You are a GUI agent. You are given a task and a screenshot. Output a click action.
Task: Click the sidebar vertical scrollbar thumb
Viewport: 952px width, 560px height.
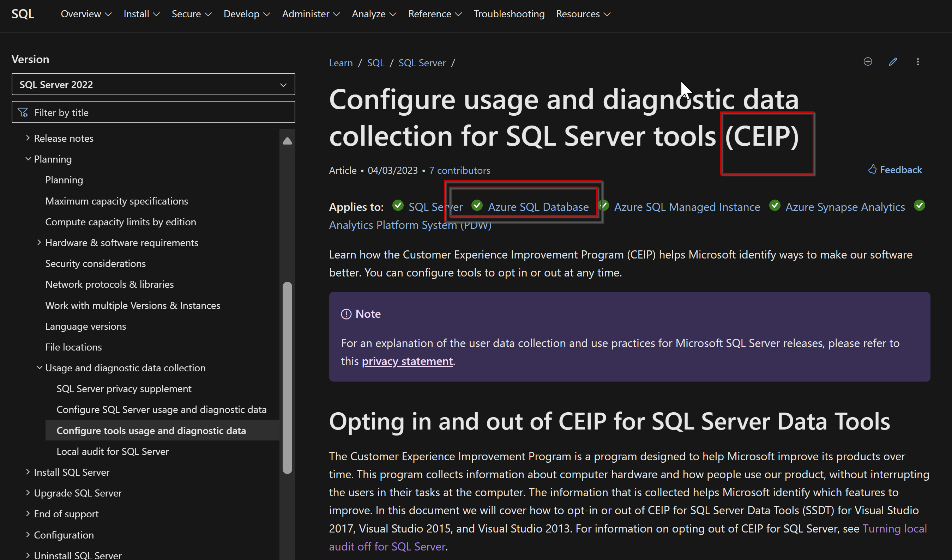(x=288, y=378)
